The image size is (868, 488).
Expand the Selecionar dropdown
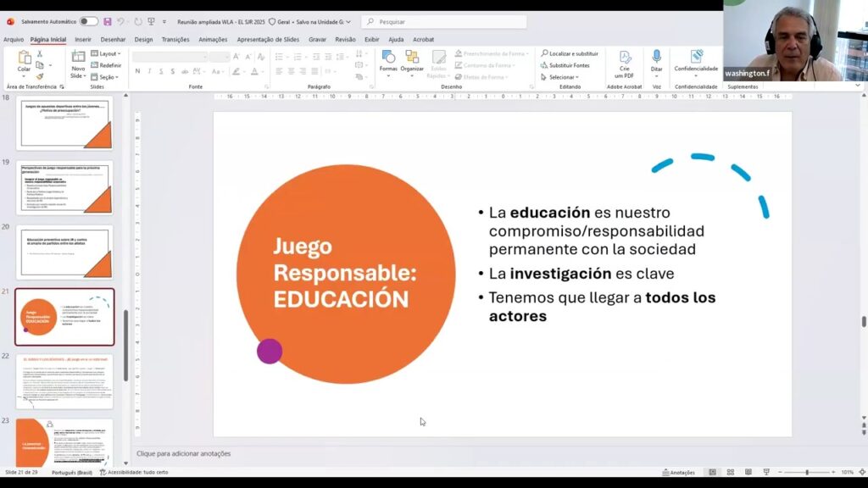[x=563, y=77]
